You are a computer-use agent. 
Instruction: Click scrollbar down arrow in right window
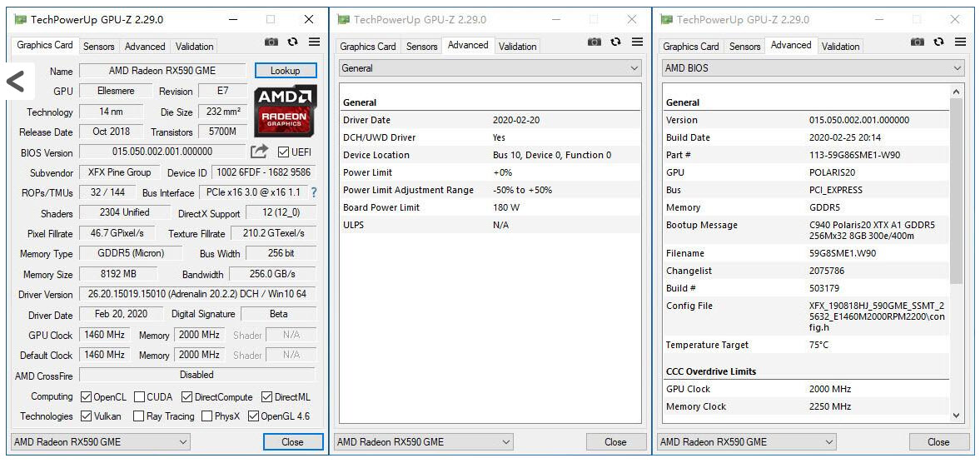tap(957, 416)
